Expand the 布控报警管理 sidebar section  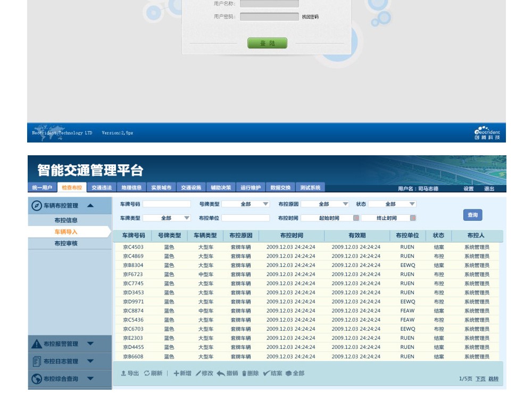click(90, 344)
